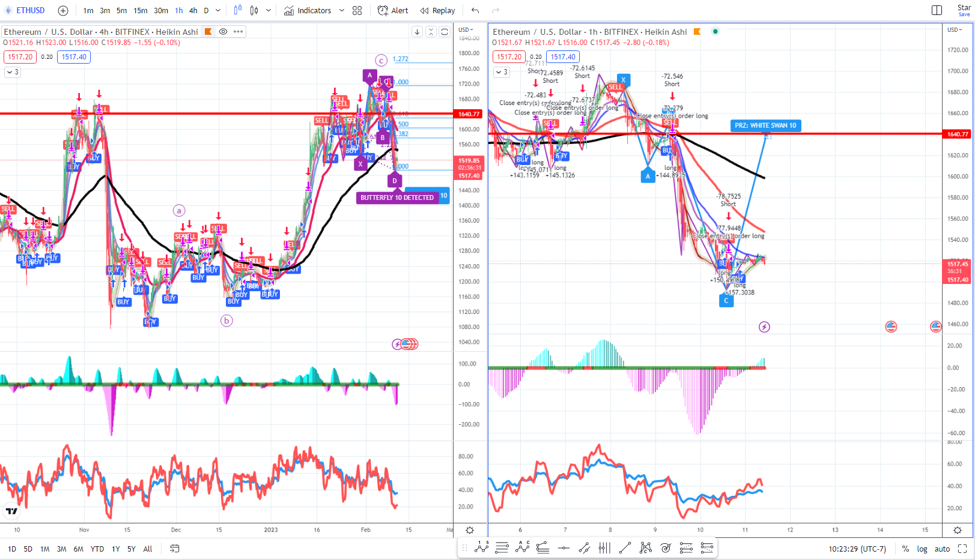This screenshot has height=560, width=975.
Task: Open the go-to-date calendar icon
Action: coord(175,549)
